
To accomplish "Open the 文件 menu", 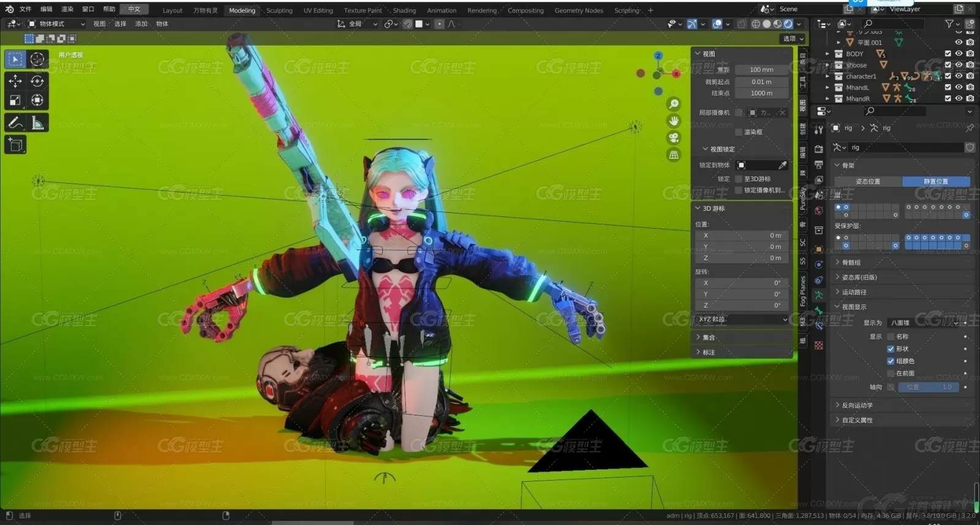I will point(25,9).
